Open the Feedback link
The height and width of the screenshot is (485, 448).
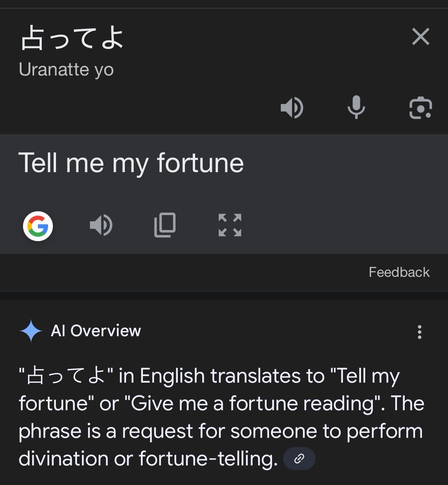[399, 272]
